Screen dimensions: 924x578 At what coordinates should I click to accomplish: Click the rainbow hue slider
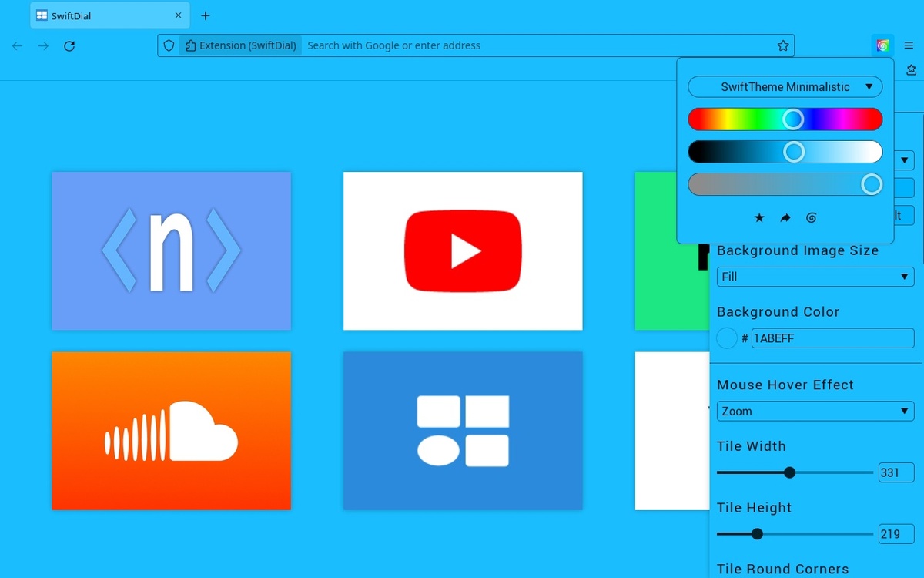[x=785, y=119]
